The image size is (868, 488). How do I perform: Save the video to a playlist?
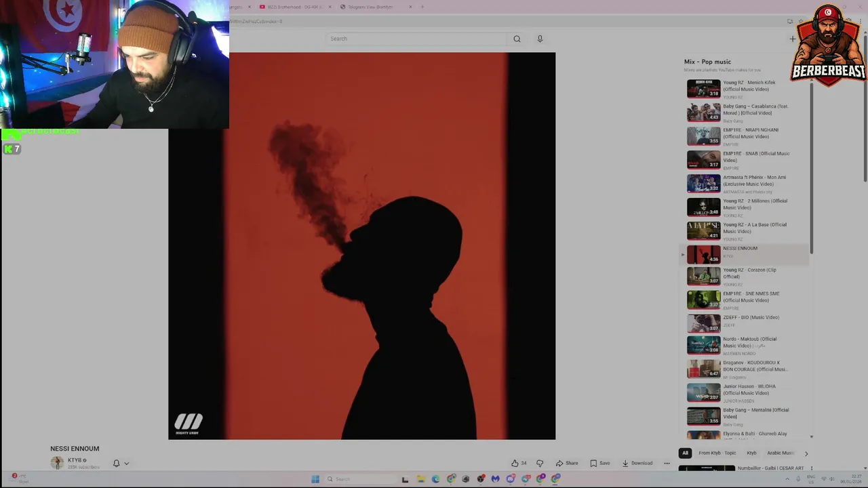(x=599, y=463)
